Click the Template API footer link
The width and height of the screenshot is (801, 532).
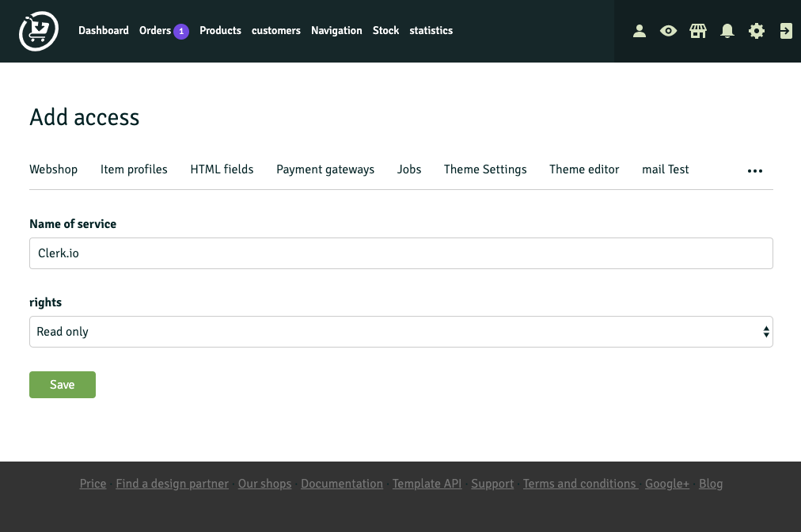pyautogui.click(x=427, y=484)
